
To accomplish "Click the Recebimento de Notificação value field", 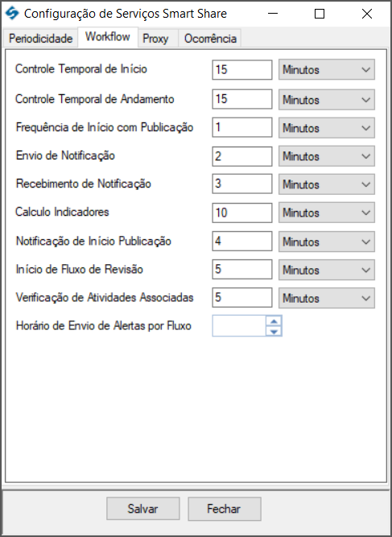I will tap(242, 184).
